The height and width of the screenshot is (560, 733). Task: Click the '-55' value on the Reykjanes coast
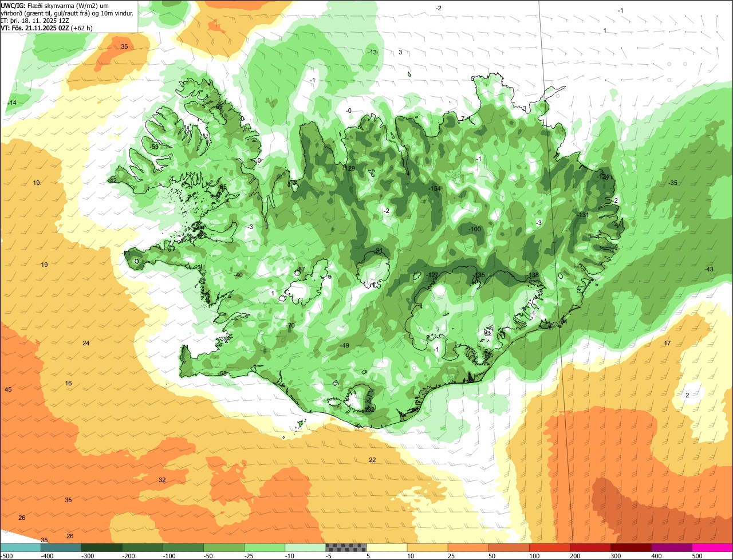(222, 374)
